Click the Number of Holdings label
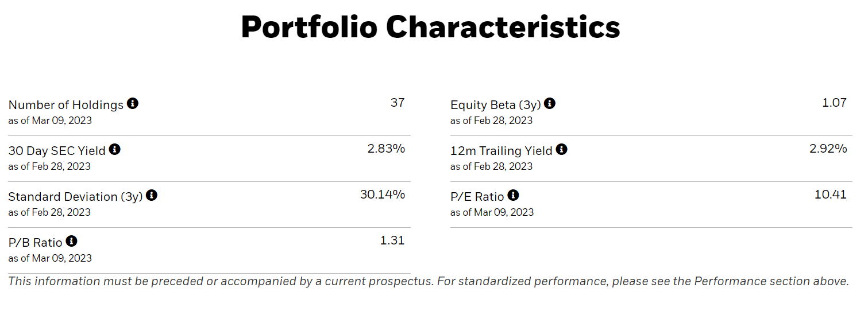The width and height of the screenshot is (868, 311). pos(66,105)
